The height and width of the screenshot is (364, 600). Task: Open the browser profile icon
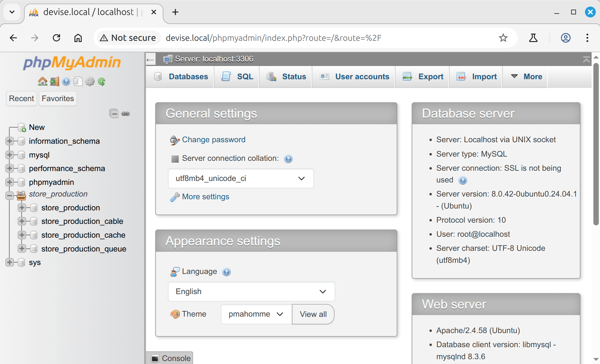tap(566, 38)
